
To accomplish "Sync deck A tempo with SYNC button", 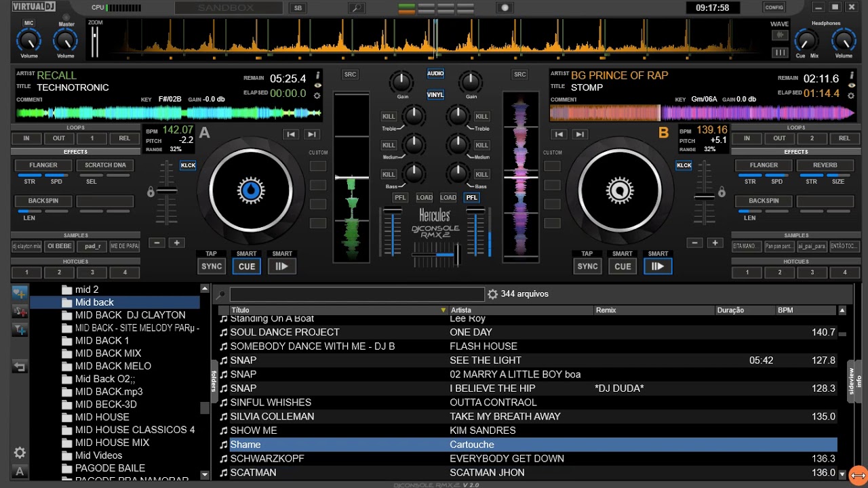I will point(212,266).
